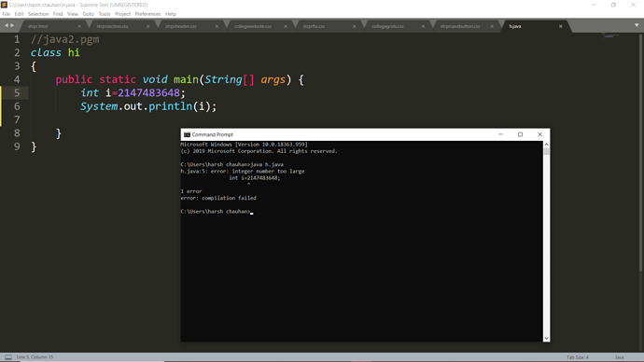Open the Selection menu
Screen dimensions: 644x362
click(x=38, y=14)
